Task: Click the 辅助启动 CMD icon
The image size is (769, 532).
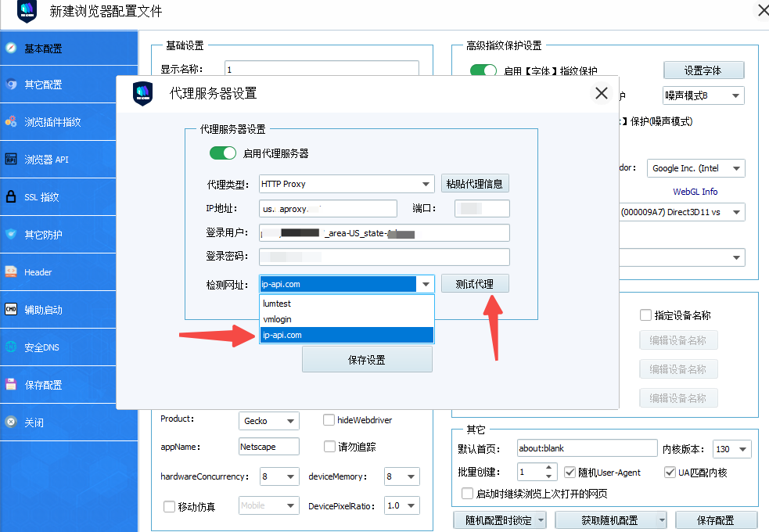Action: click(11, 310)
